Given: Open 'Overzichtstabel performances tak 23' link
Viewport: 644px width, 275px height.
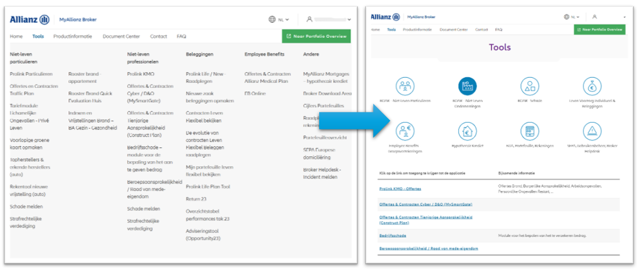Looking at the screenshot, I should coord(207,215).
